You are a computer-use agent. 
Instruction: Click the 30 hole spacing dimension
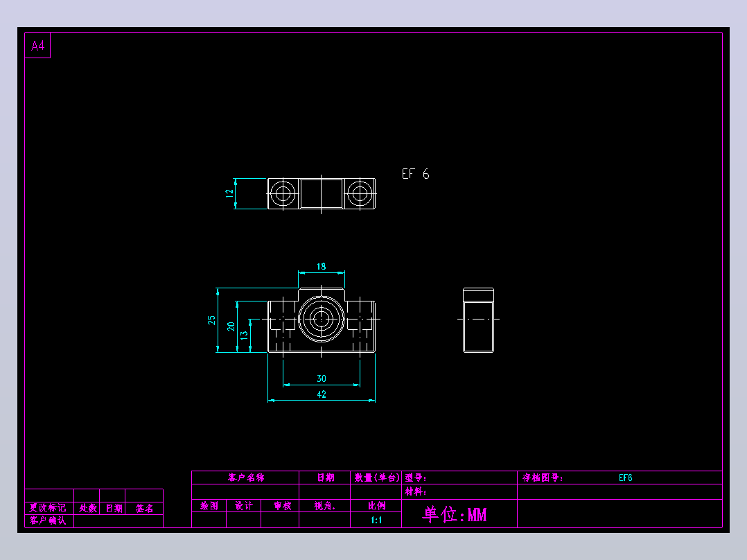322,378
